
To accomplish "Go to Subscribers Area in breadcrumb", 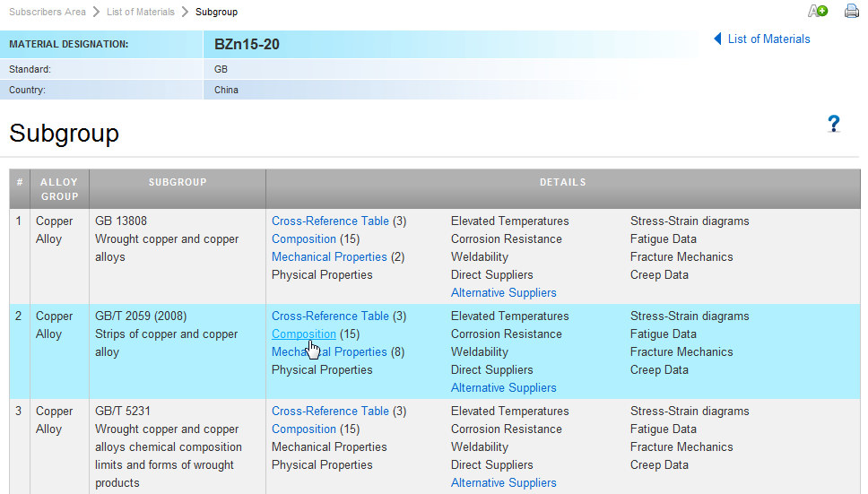I will (47, 12).
